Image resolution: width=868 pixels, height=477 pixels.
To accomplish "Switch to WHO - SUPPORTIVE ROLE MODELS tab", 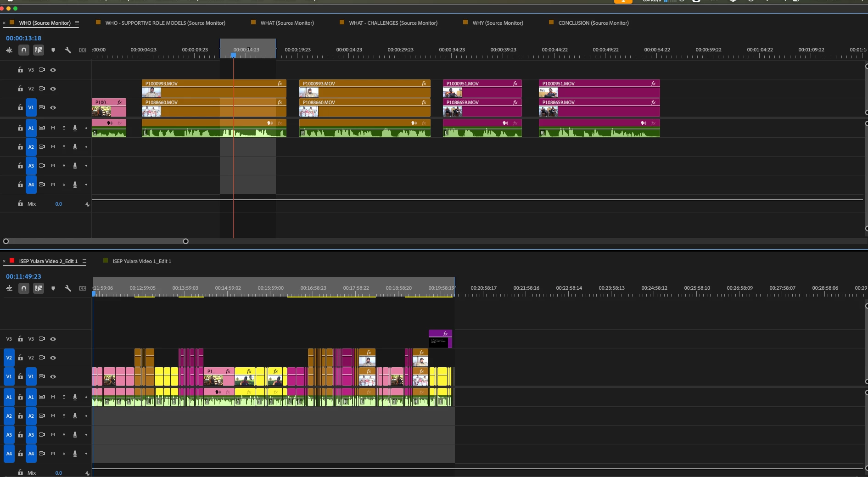I will [x=165, y=23].
